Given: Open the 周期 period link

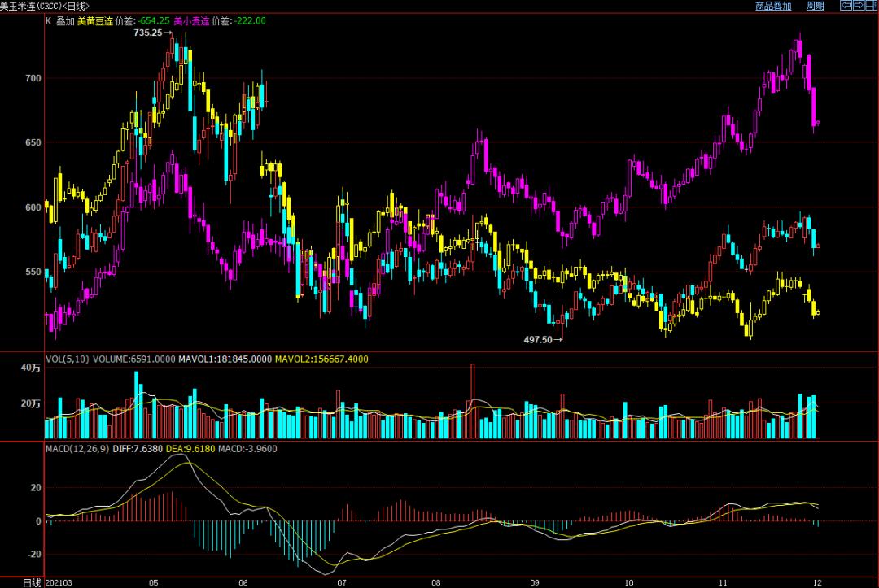Looking at the screenshot, I should 815,6.
